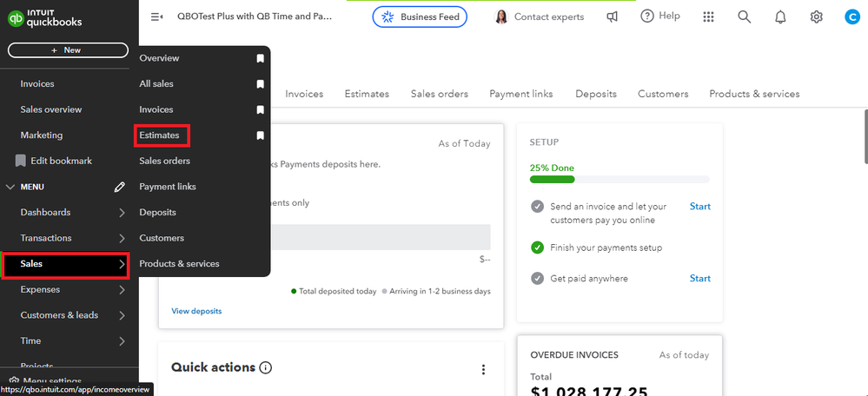Open the megaphone announcements icon
The width and height of the screenshot is (868, 396).
coord(613,16)
